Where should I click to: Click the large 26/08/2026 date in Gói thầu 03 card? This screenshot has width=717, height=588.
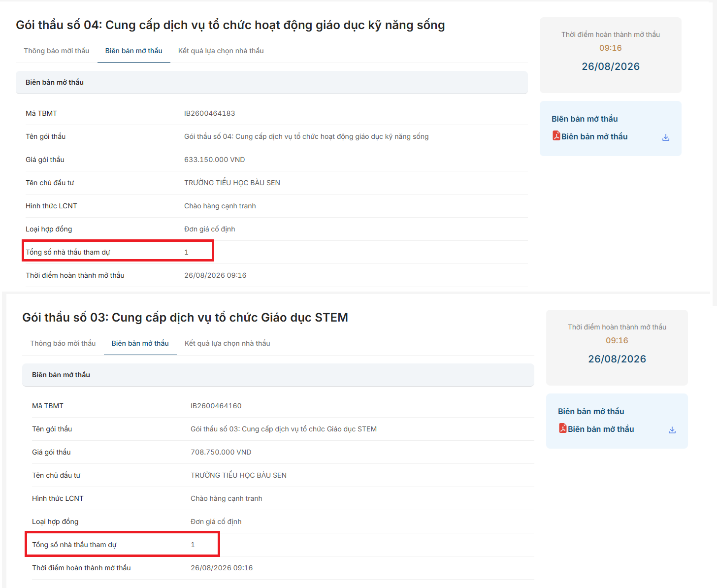[x=617, y=359]
